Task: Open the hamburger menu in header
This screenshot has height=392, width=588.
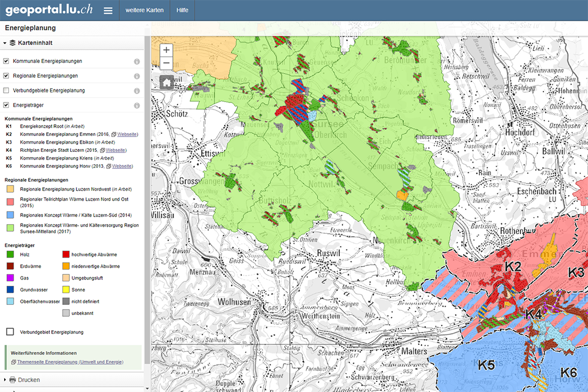Action: pos(108,11)
